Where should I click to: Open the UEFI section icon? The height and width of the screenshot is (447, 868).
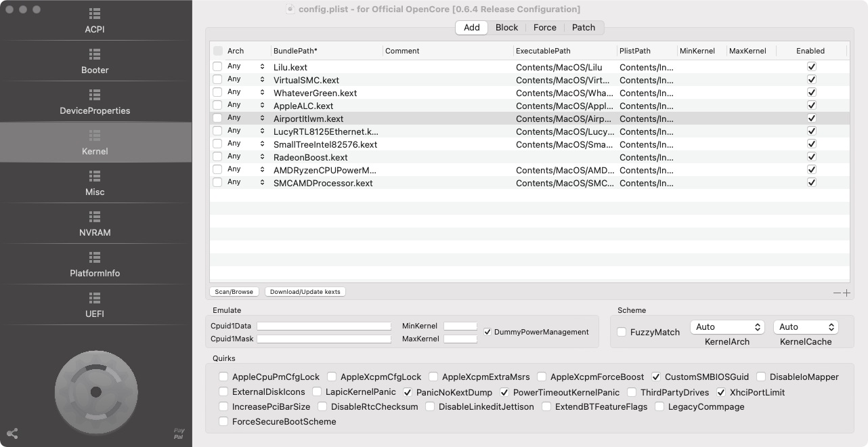coord(95,298)
